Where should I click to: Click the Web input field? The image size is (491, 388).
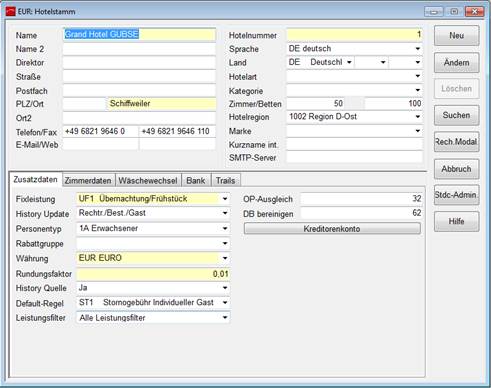point(177,144)
